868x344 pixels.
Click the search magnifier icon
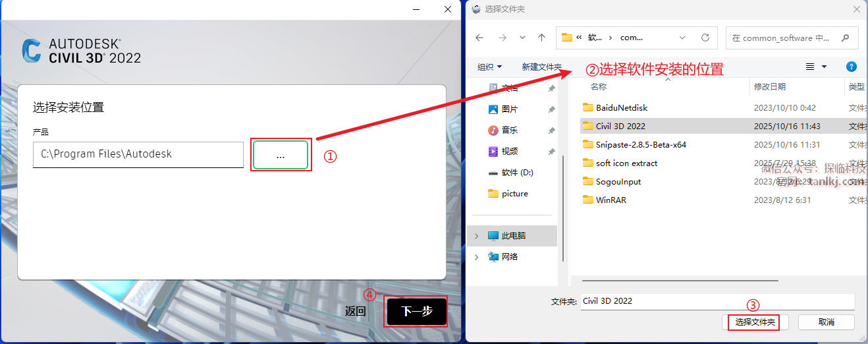[x=846, y=38]
